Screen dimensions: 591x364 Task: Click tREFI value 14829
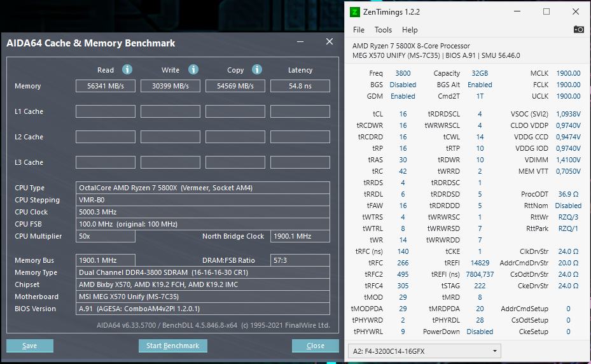tap(480, 263)
